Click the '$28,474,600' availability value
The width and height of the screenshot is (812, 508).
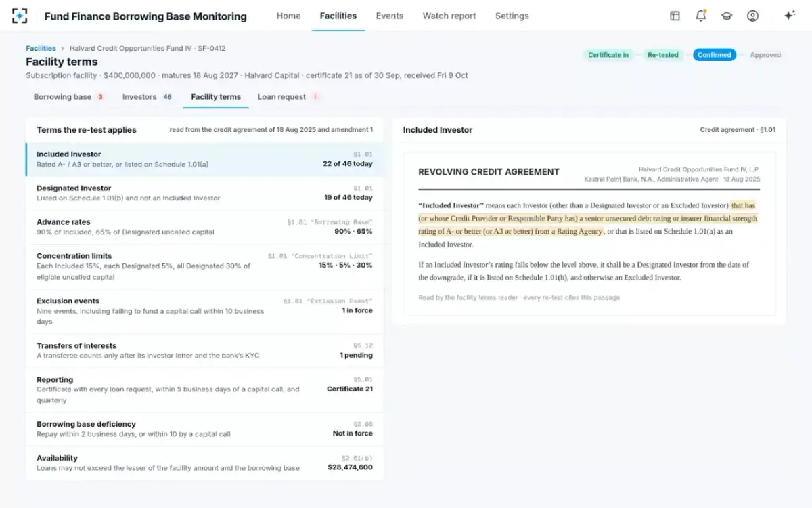pos(350,467)
